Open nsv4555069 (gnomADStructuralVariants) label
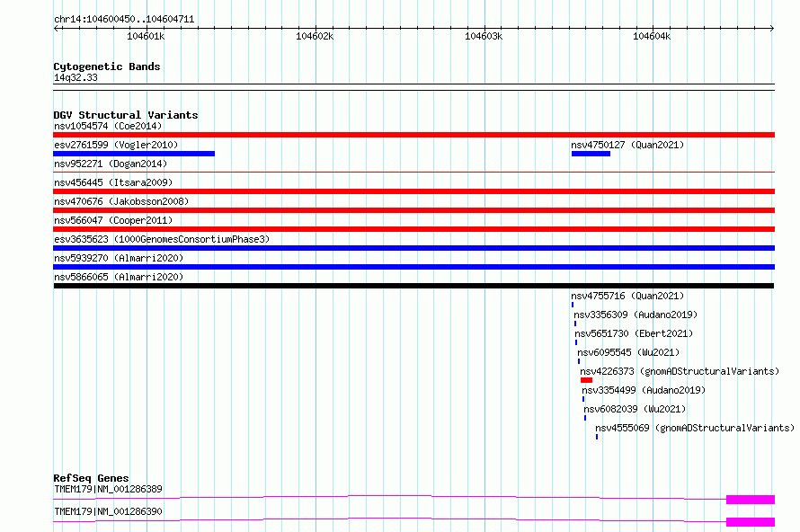 tap(695, 428)
